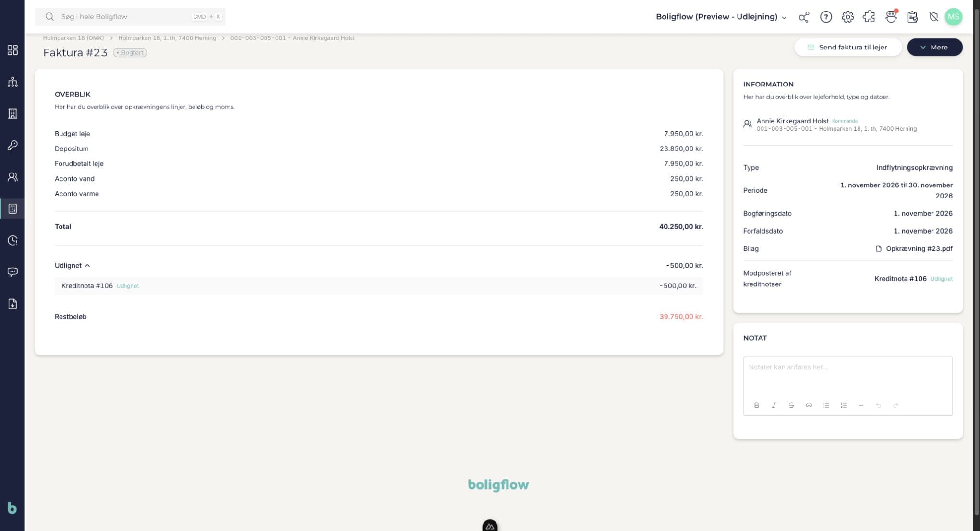The height and width of the screenshot is (531, 980).
Task: Open the key rentals sidebar icon
Action: pyautogui.click(x=12, y=145)
